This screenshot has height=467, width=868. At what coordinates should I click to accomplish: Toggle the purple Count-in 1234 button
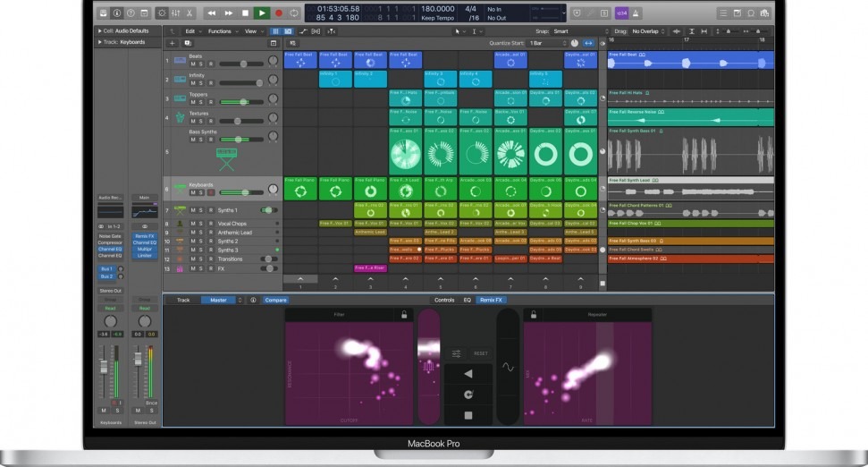point(621,13)
